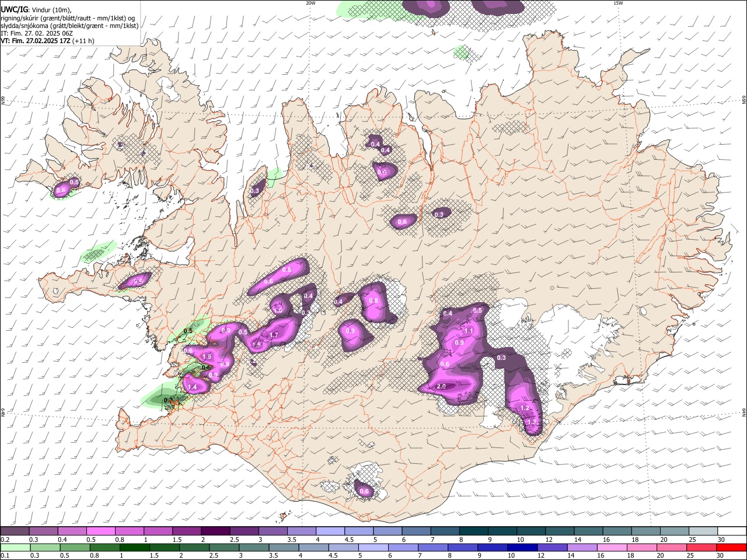Screen dimensions: 747x560
Task: Select the light green rain swatch starting at 0.3
Action: click(x=44, y=547)
